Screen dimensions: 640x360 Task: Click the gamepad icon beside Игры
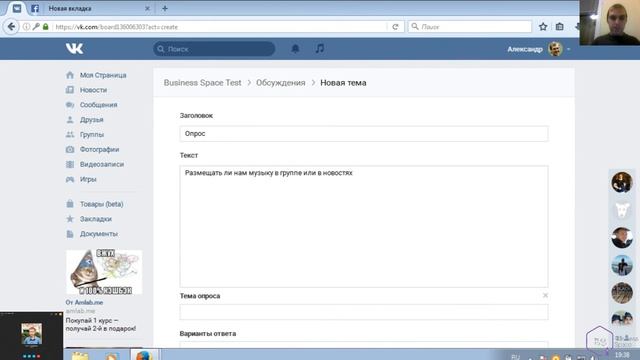(70, 179)
